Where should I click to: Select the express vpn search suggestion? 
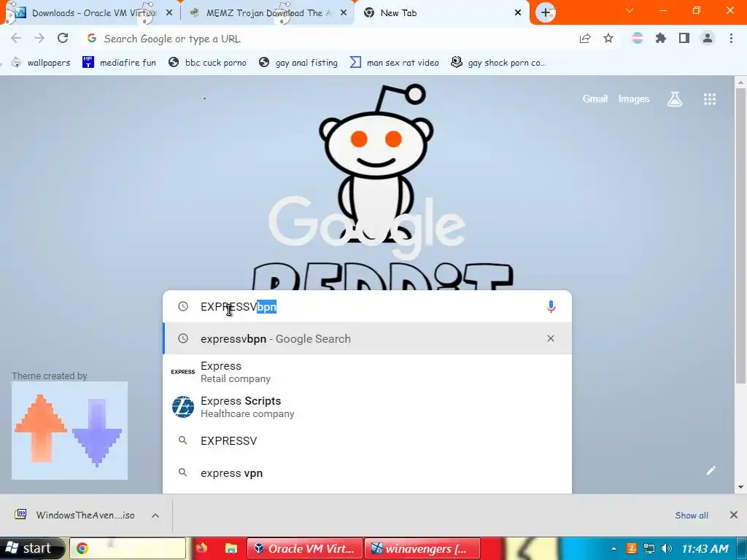coord(367,472)
